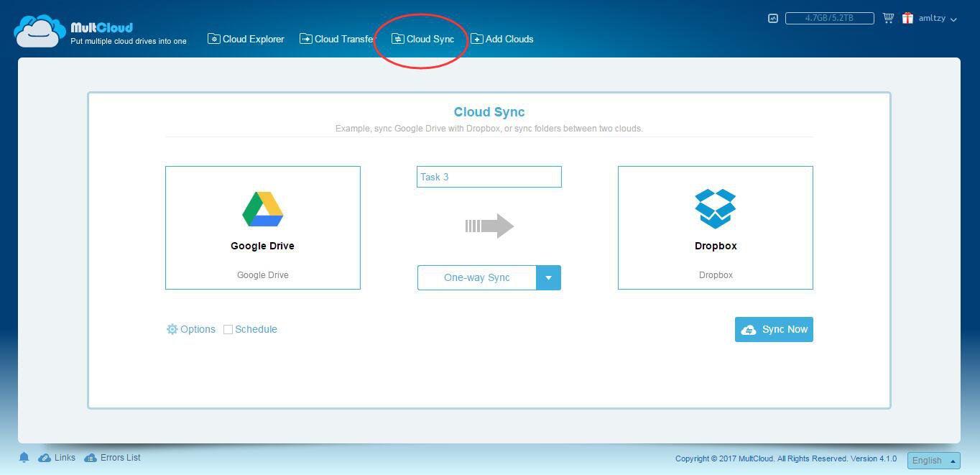Open the Add Clouds tab
Image resolution: width=980 pixels, height=475 pixels.
[502, 39]
